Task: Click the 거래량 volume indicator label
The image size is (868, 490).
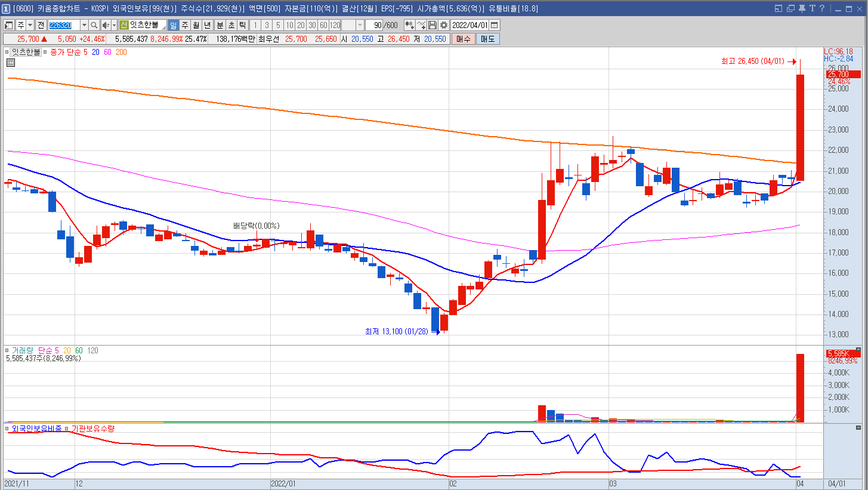Action: click(x=24, y=350)
